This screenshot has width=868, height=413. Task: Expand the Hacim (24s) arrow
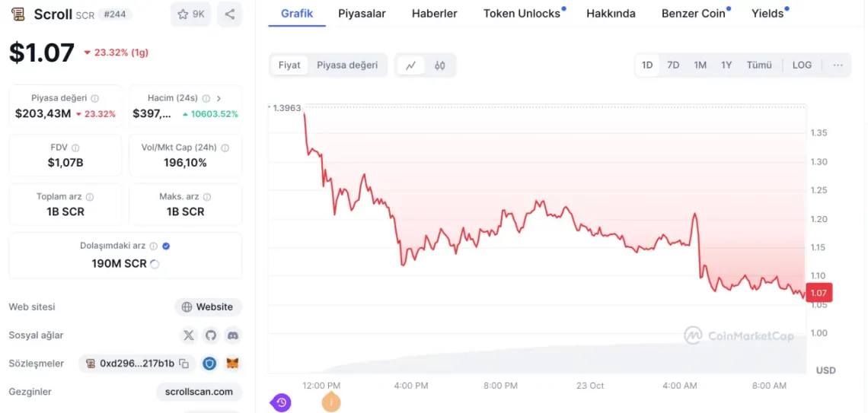[219, 98]
